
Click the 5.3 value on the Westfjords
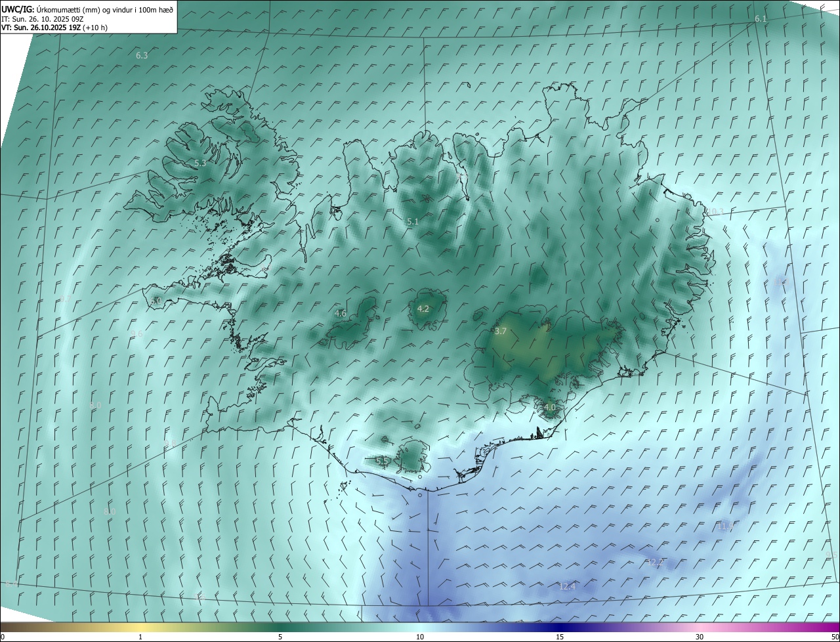[x=200, y=163]
